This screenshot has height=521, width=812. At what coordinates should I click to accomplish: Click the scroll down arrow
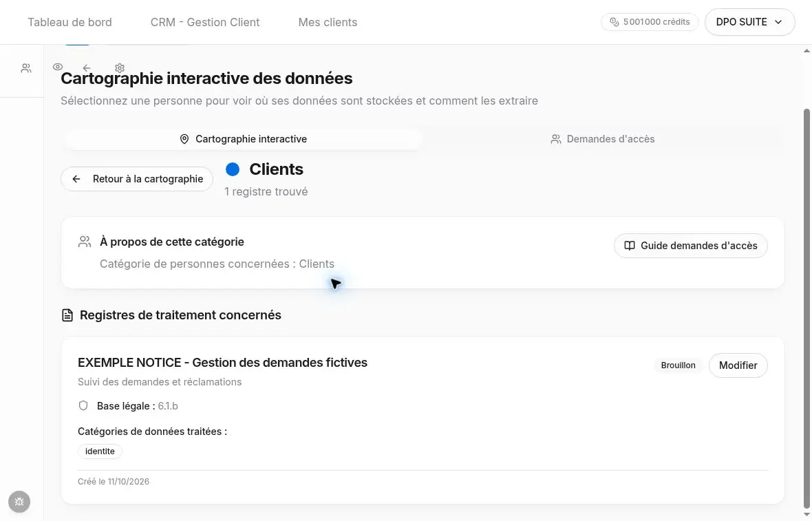pos(806,514)
